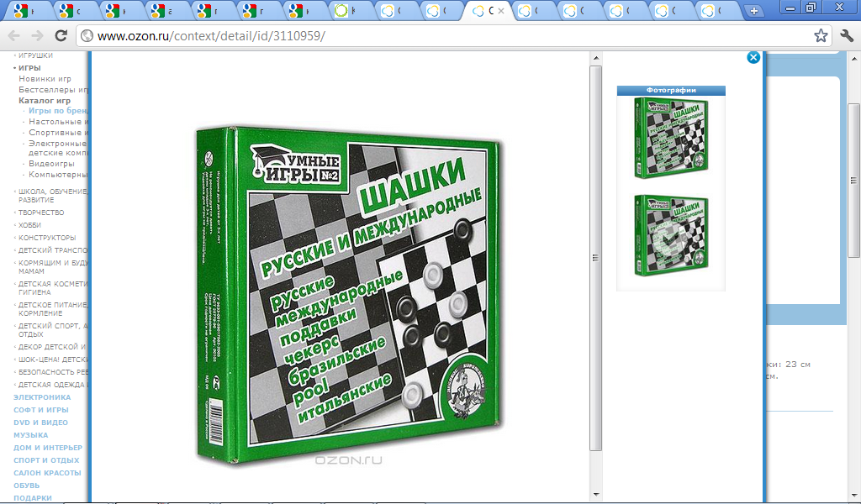
Task: Open ДЕКОР ДЕТСКОЙ category
Action: pyautogui.click(x=53, y=347)
